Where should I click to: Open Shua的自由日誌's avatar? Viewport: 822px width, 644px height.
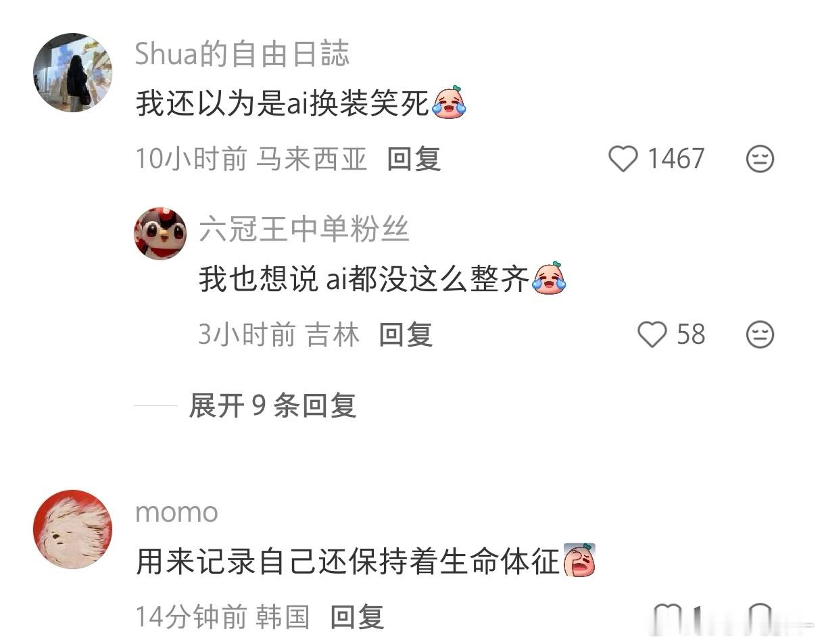coord(72,72)
